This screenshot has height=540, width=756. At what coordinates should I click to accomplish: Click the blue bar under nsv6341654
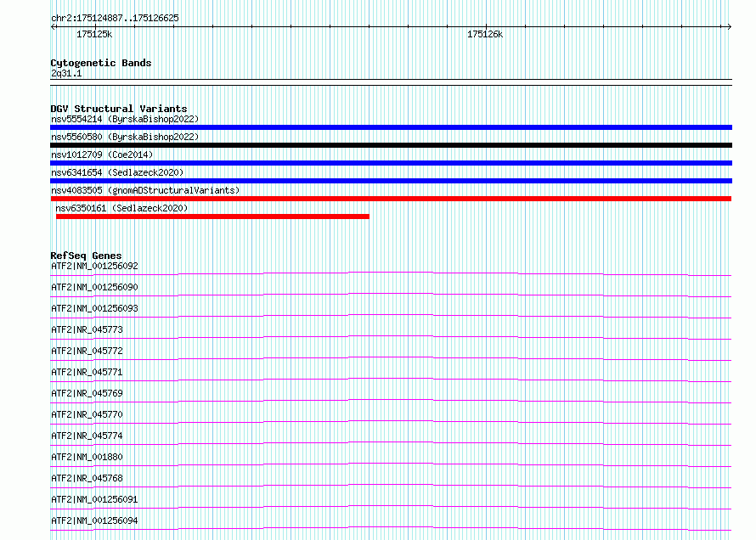tap(391, 181)
